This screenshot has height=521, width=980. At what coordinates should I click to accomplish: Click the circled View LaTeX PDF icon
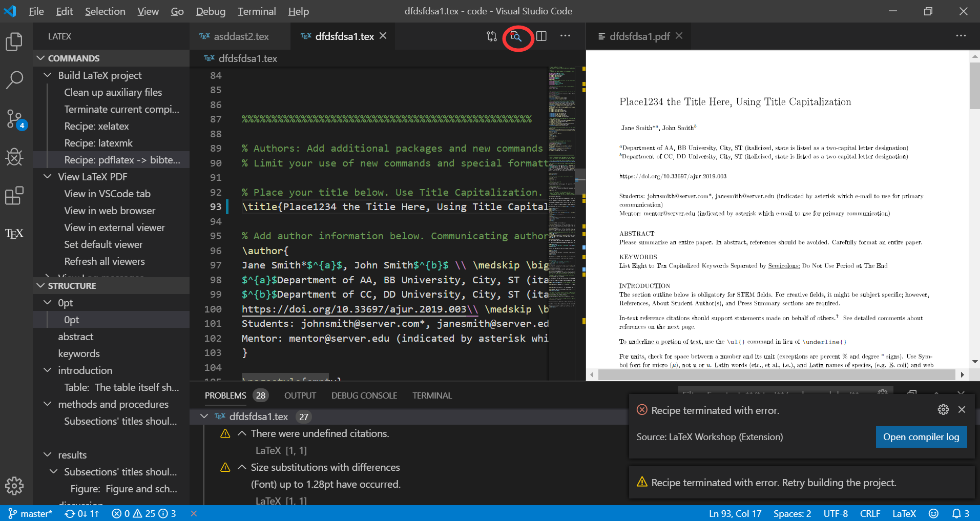point(516,36)
